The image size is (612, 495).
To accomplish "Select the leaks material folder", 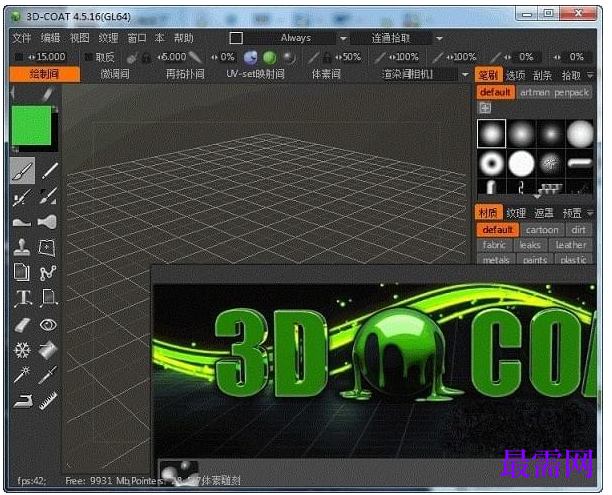I will pos(530,245).
